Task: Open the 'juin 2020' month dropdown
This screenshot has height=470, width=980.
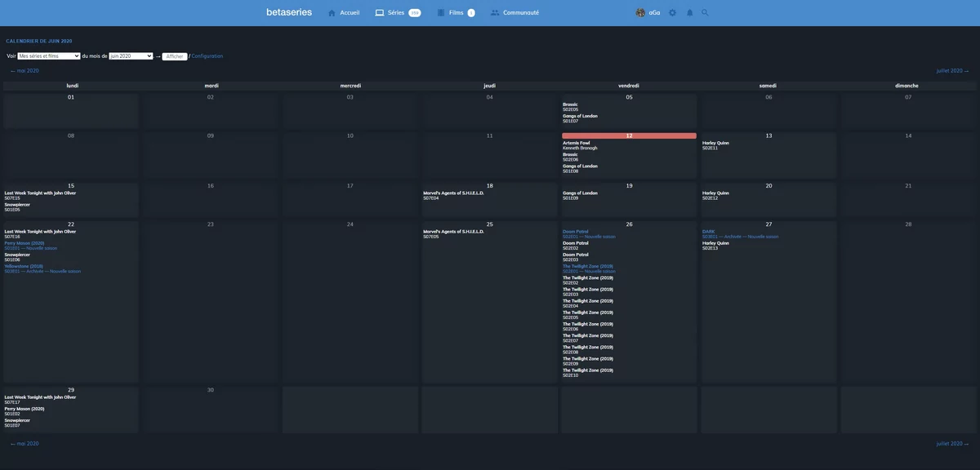Action: coord(131,56)
